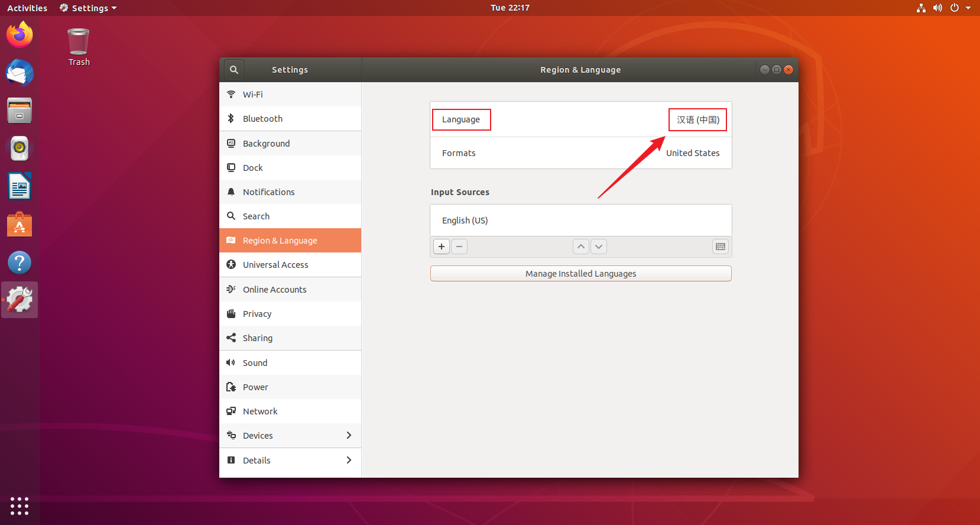Open clock calendar Tue 22:17
Image resolution: width=980 pixels, height=525 pixels.
pyautogui.click(x=510, y=8)
